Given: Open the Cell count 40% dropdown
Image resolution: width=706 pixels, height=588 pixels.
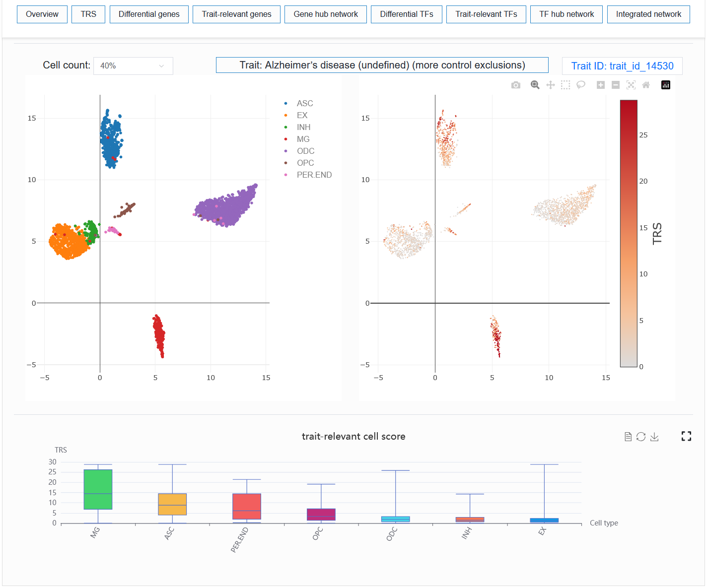Looking at the screenshot, I should (x=133, y=66).
